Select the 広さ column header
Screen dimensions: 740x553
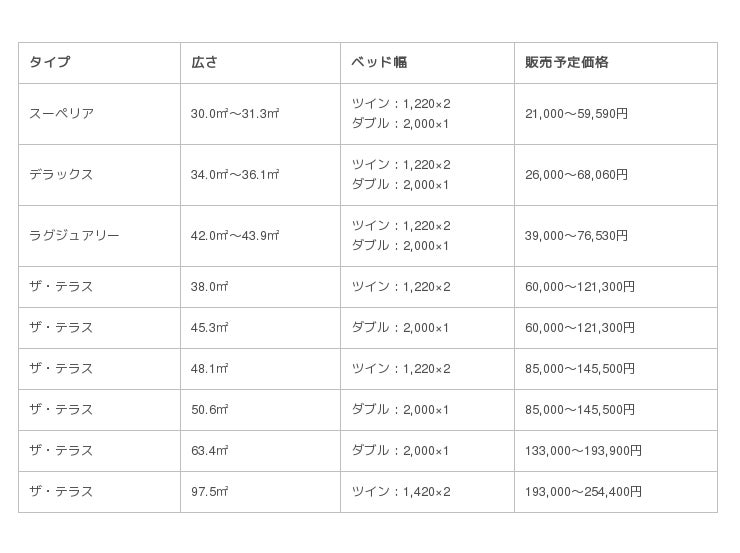pos(204,62)
